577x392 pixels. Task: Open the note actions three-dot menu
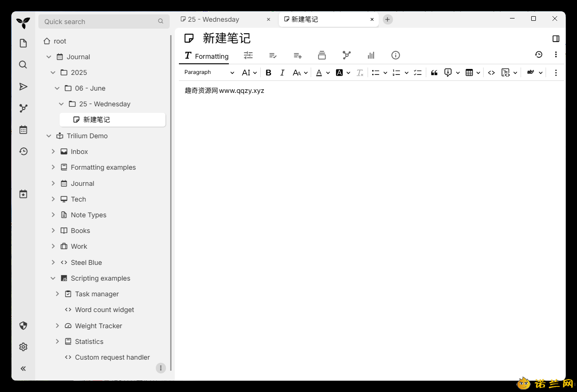(x=556, y=55)
